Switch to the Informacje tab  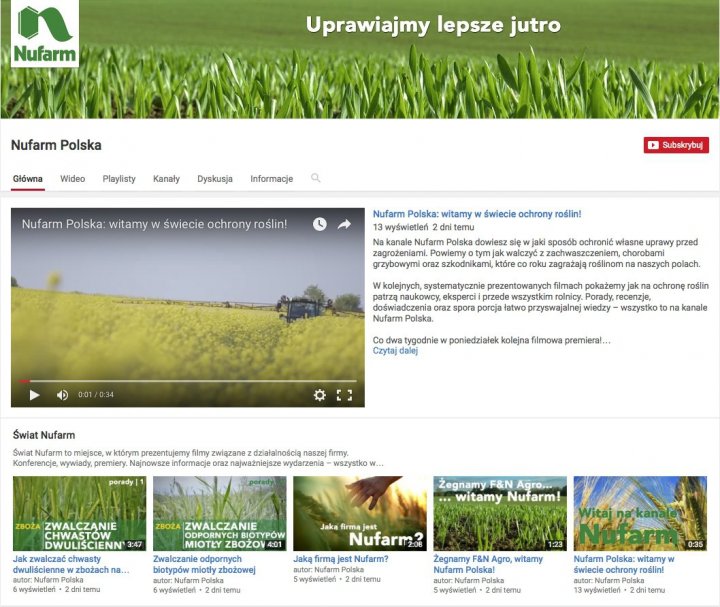(x=271, y=179)
